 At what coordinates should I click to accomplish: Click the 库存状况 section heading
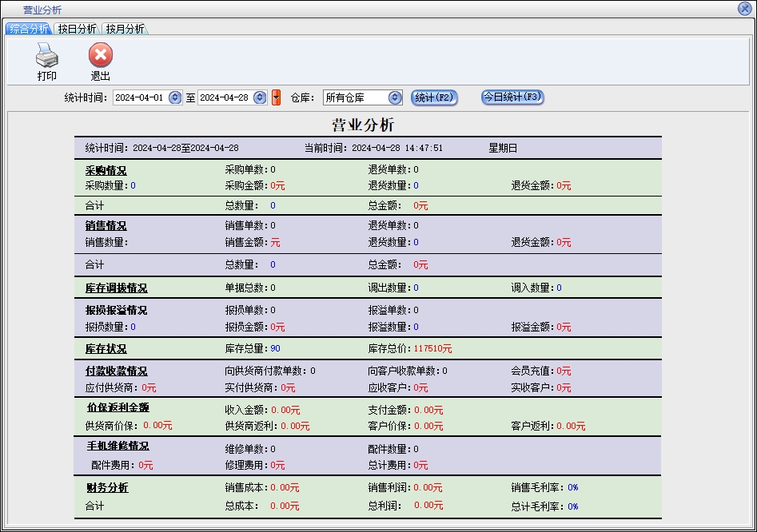(x=106, y=349)
